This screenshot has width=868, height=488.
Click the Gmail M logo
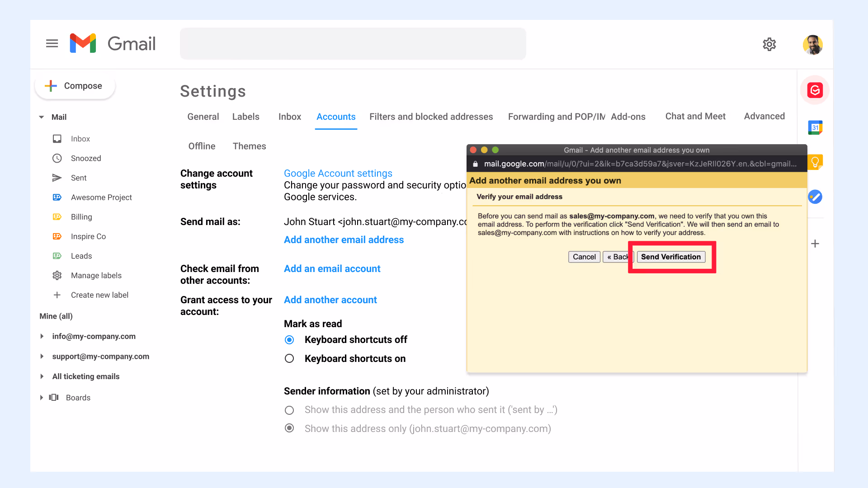coord(83,43)
